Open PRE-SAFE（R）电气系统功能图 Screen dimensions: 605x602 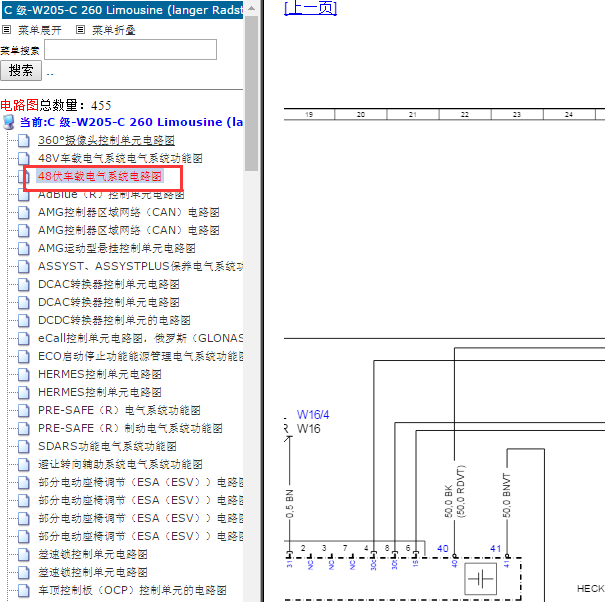(x=119, y=410)
